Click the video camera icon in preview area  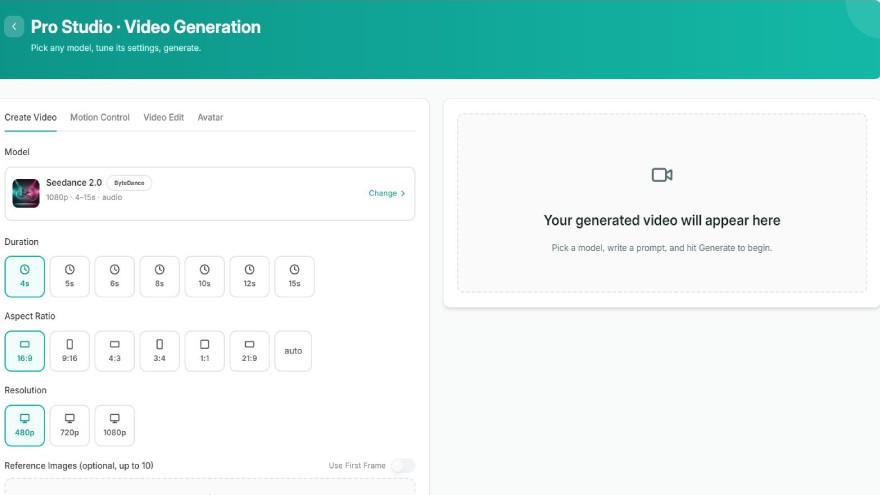pos(662,175)
